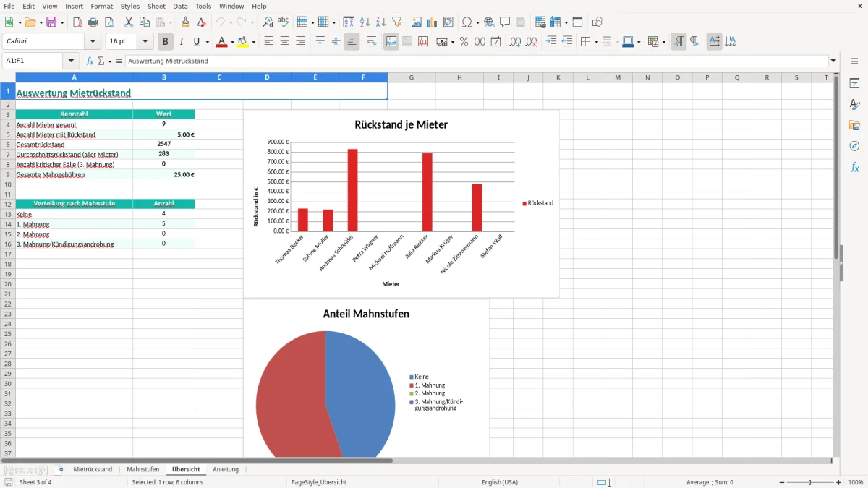Insert Chart from toolbar
The height and width of the screenshot is (488, 868).
click(x=433, y=22)
